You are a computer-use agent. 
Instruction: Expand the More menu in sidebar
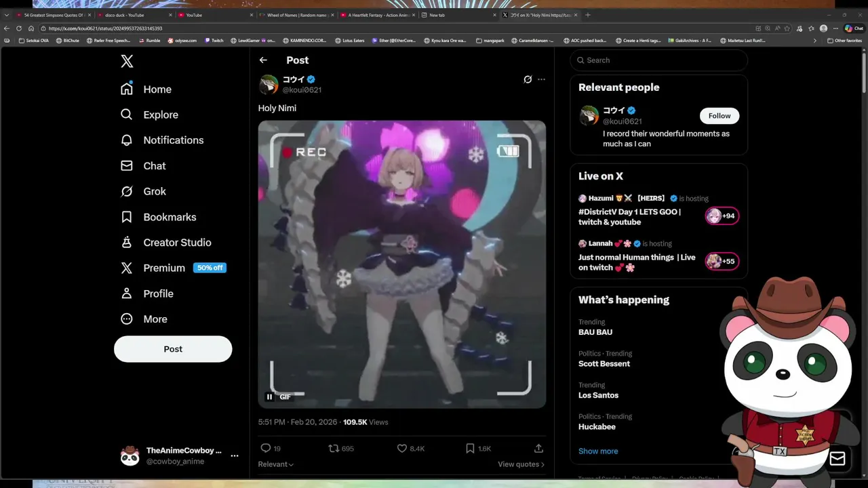pos(144,319)
